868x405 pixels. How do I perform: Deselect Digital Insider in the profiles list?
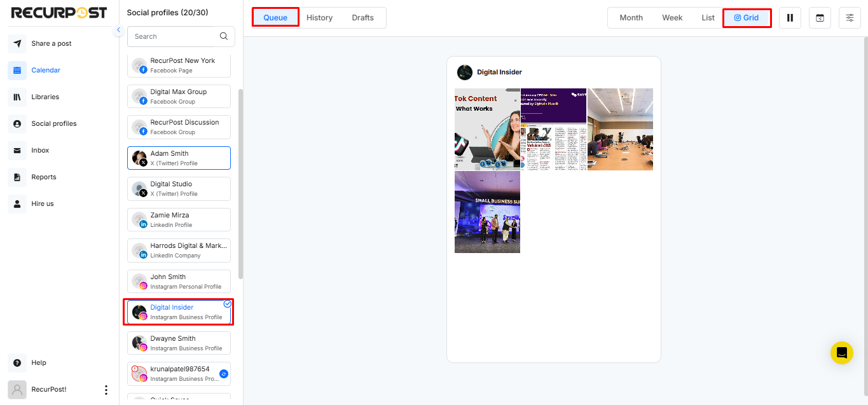pyautogui.click(x=179, y=312)
